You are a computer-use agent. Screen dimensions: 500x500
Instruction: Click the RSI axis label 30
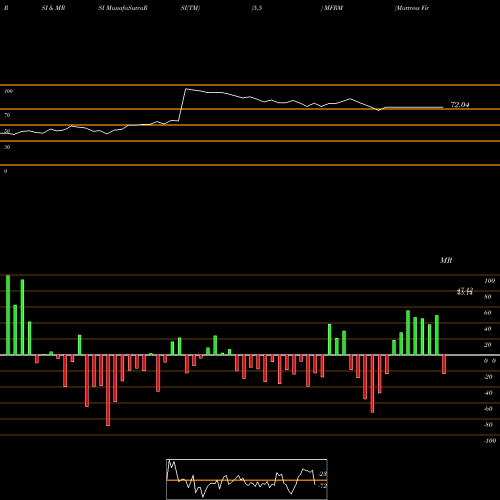pos(7,147)
